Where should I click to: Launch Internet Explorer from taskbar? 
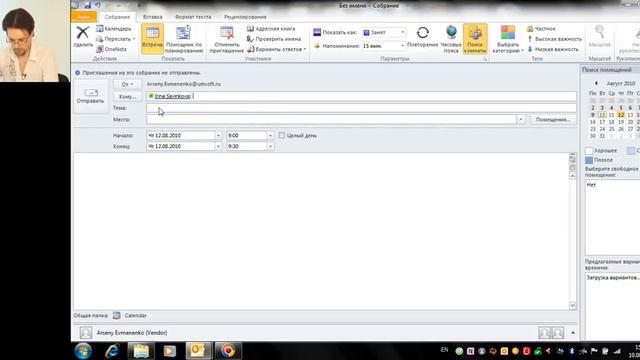[112, 351]
